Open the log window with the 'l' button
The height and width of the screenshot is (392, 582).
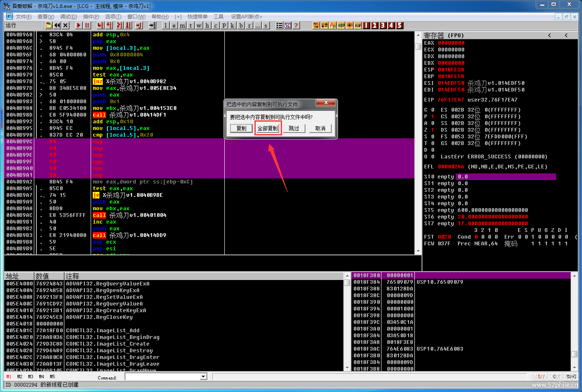(166, 25)
